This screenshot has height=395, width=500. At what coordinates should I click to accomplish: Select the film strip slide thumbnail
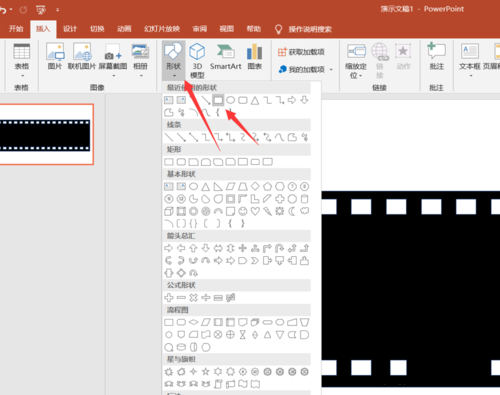(46, 134)
